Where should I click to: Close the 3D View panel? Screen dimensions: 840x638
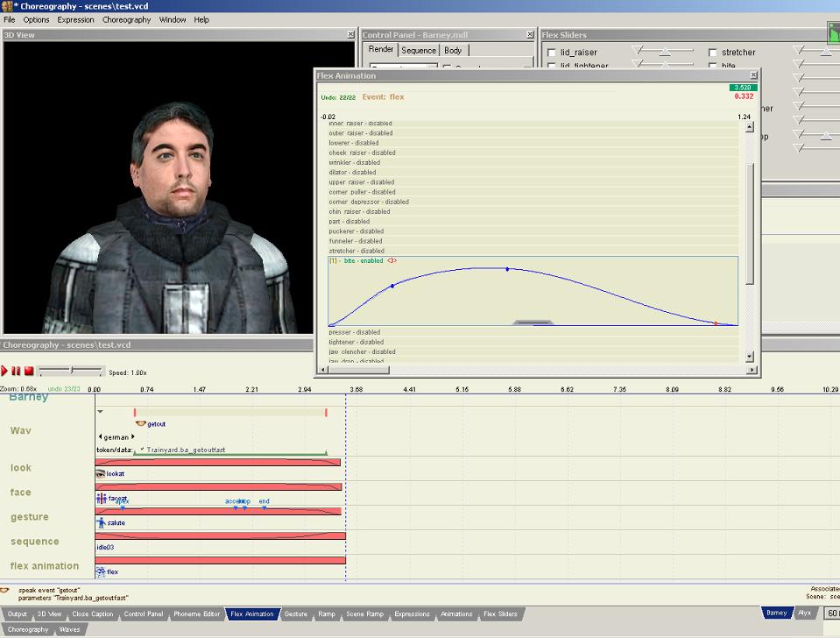[351, 34]
